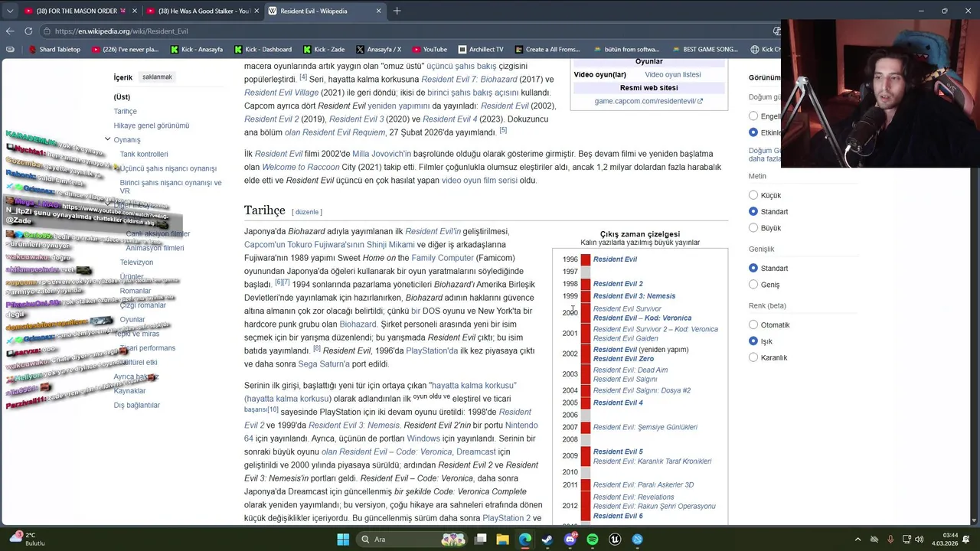Open Kick - Dashboard bookmark

(x=263, y=49)
